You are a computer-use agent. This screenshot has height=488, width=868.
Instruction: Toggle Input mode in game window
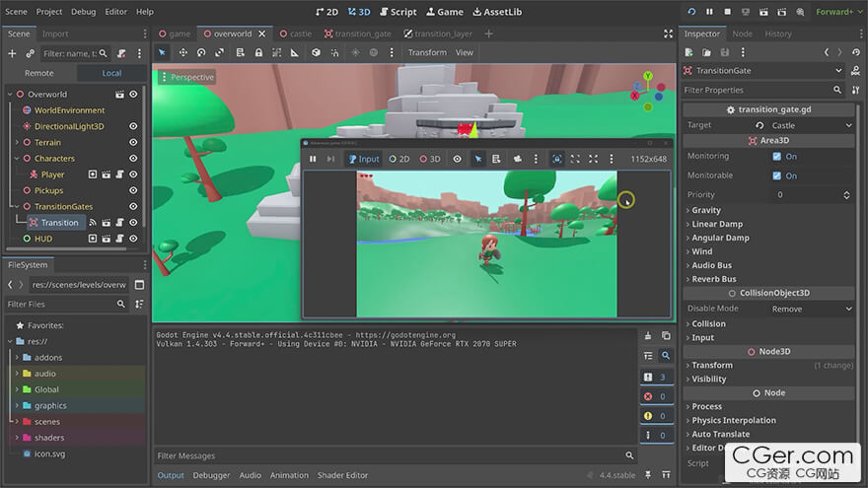(x=364, y=159)
